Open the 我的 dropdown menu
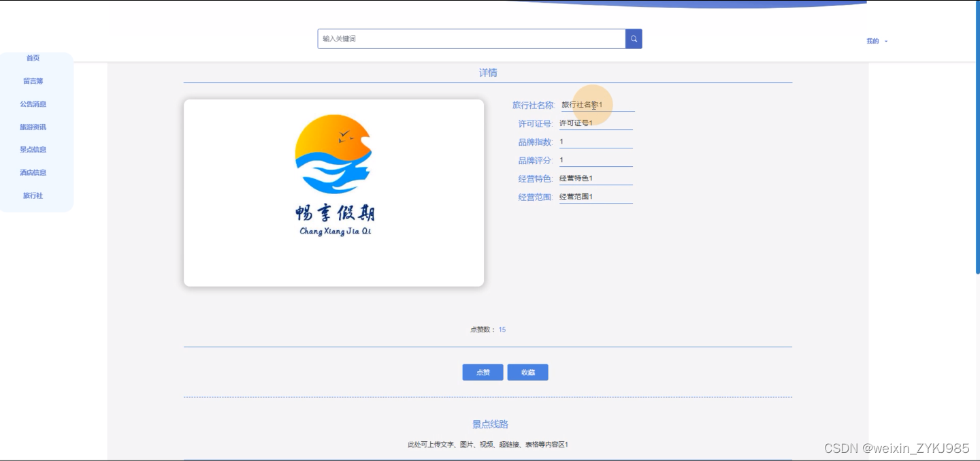Screen dimensions: 980x461 [877, 42]
